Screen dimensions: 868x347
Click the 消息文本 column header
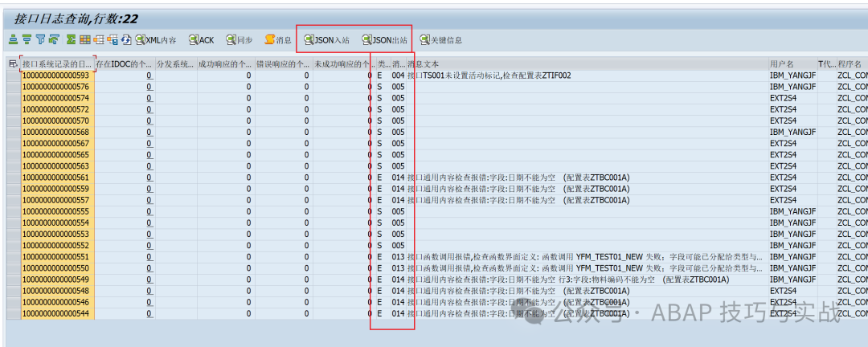(588, 64)
